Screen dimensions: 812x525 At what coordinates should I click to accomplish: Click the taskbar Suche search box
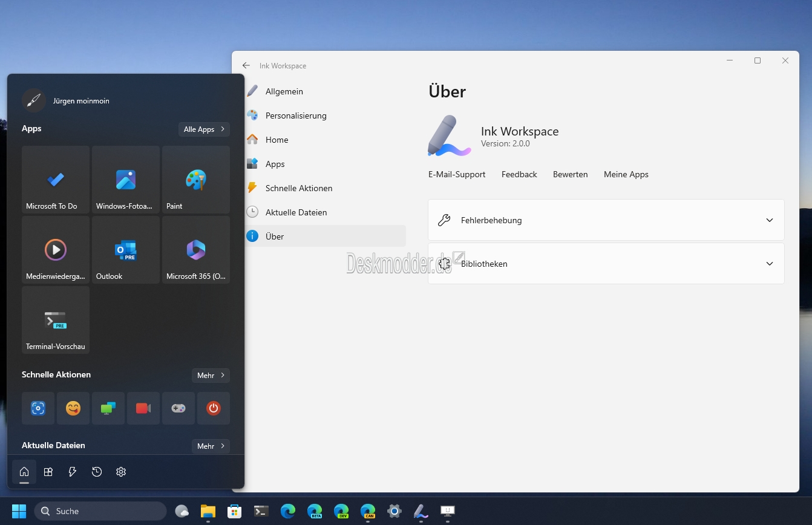coord(100,511)
